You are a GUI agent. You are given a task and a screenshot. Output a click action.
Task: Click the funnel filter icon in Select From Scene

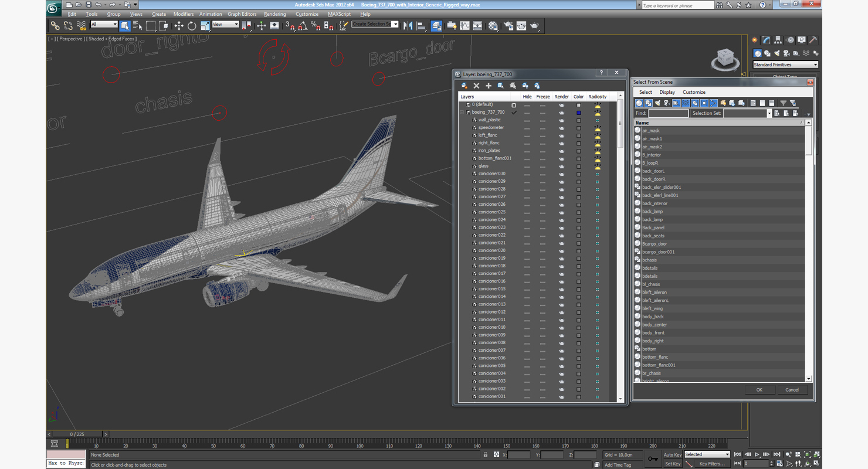783,103
